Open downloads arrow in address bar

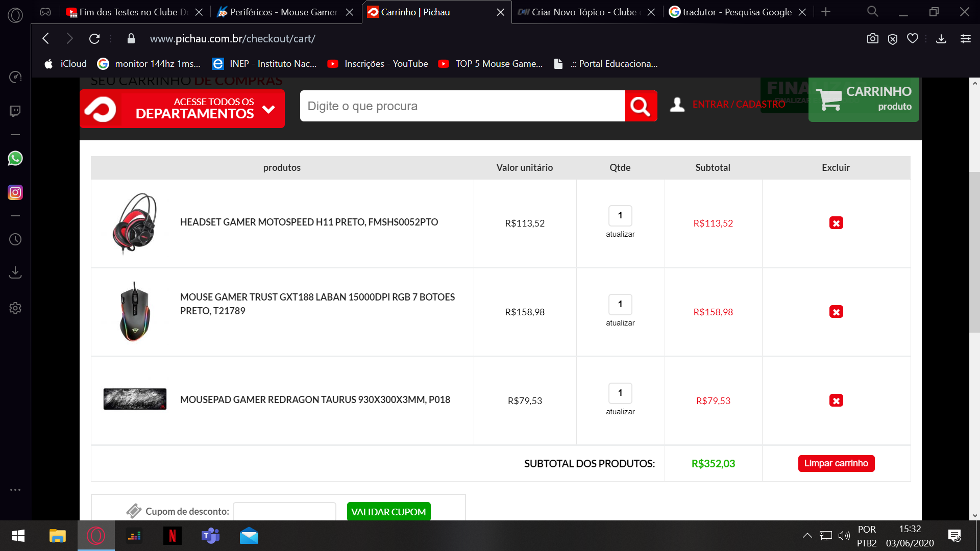pos(941,38)
